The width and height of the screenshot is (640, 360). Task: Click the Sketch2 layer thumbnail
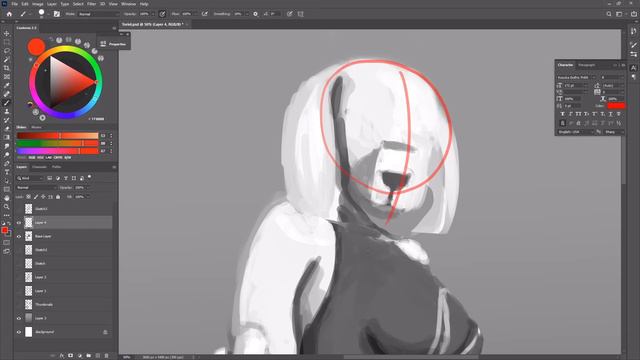click(28, 250)
